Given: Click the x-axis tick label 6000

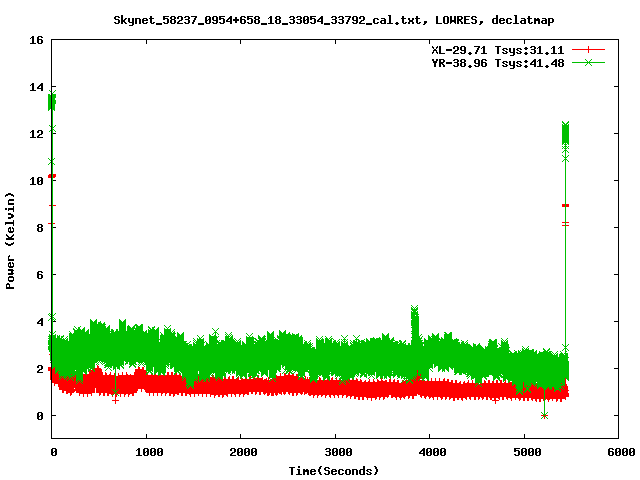Looking at the screenshot, I should (x=621, y=452).
